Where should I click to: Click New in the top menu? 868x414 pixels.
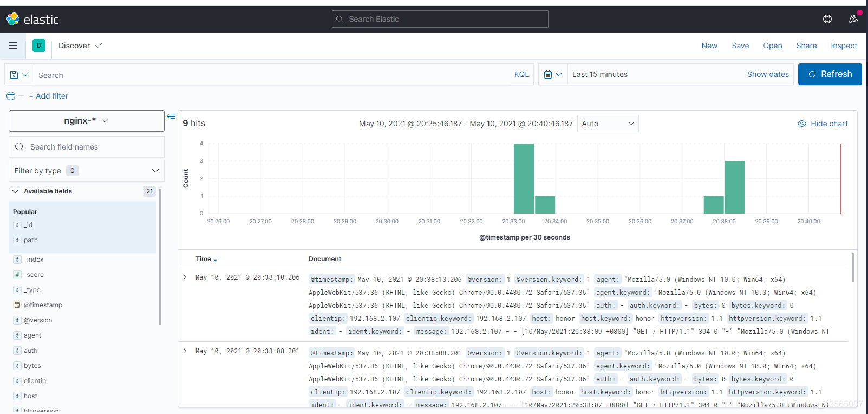[709, 46]
